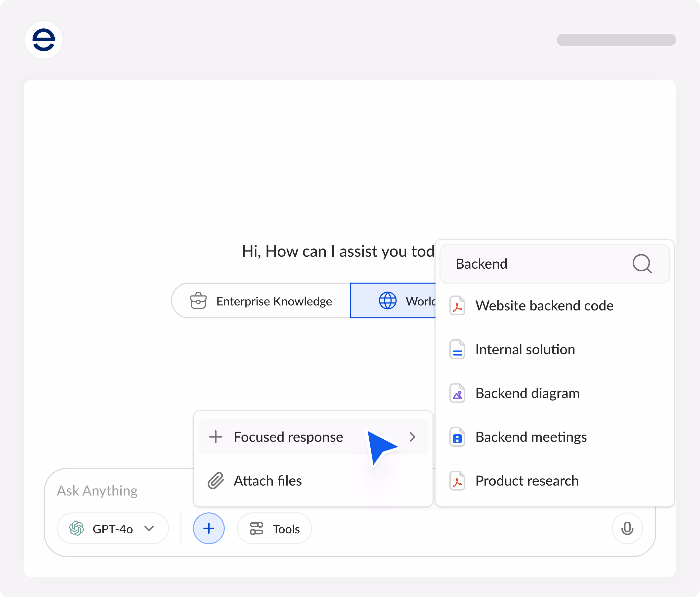This screenshot has width=700, height=597.
Task: Expand the Focused response submenu chevron
Action: (412, 437)
